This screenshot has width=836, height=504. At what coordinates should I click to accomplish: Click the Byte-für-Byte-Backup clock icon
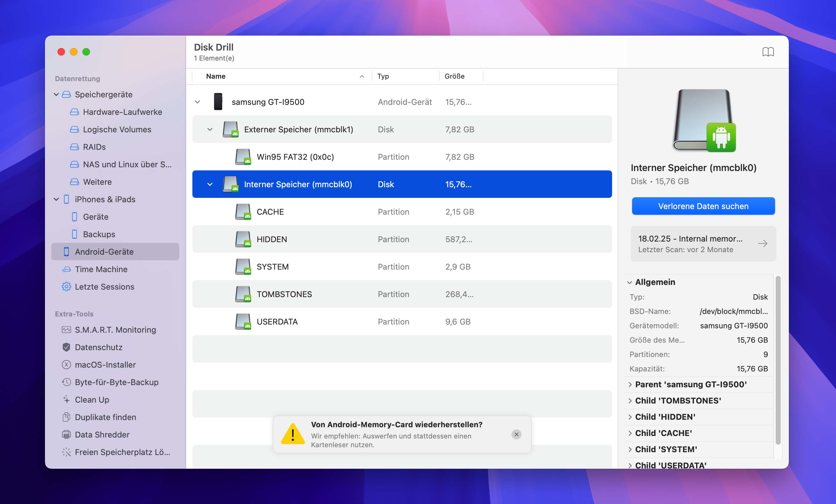66,382
